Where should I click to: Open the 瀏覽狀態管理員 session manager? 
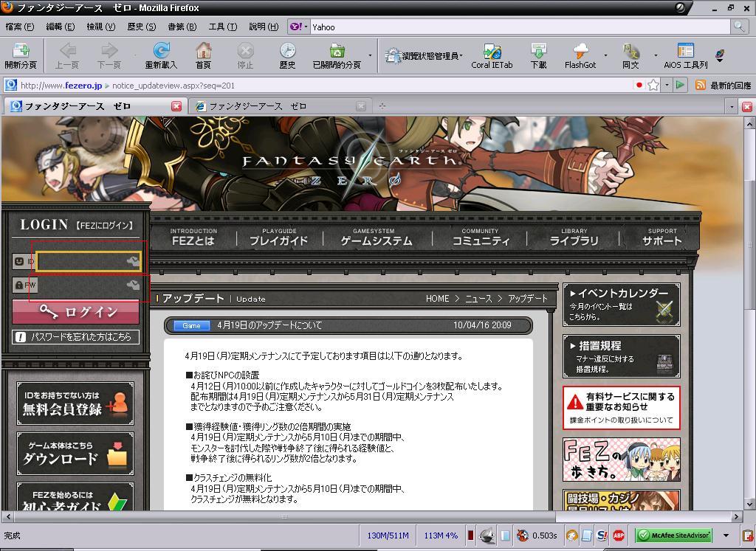[x=423, y=56]
